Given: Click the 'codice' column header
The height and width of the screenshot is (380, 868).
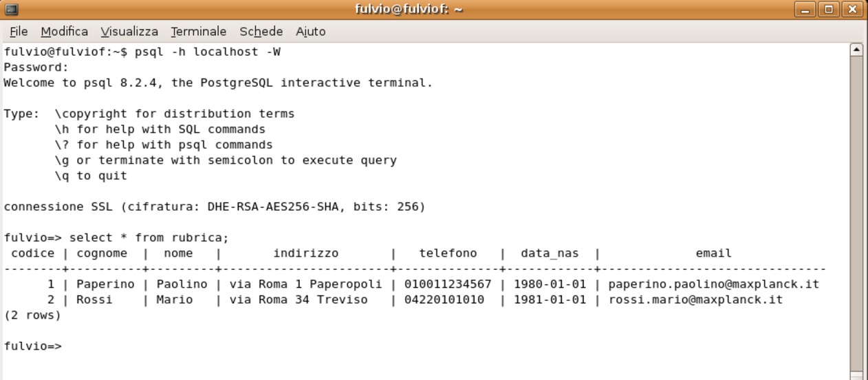Looking at the screenshot, I should click(32, 253).
